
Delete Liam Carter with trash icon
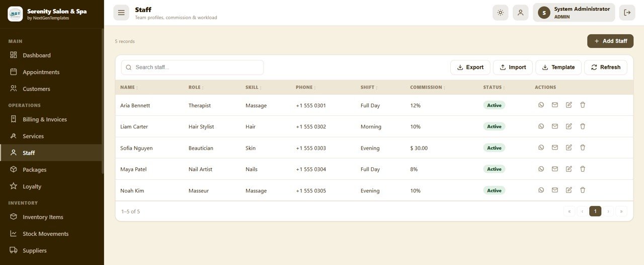click(x=583, y=126)
